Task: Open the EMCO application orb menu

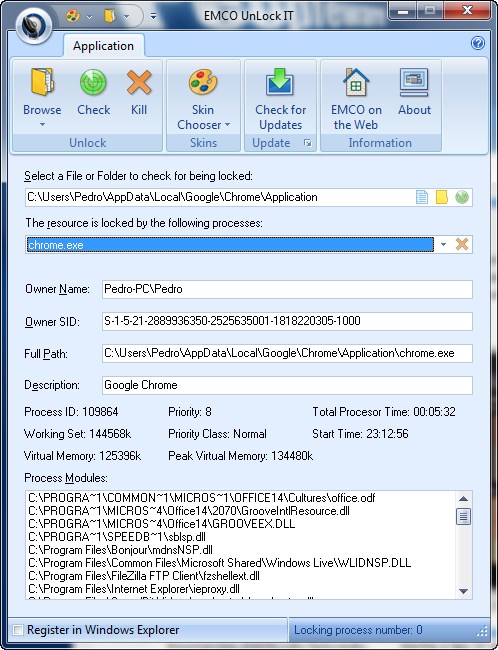Action: (x=34, y=26)
